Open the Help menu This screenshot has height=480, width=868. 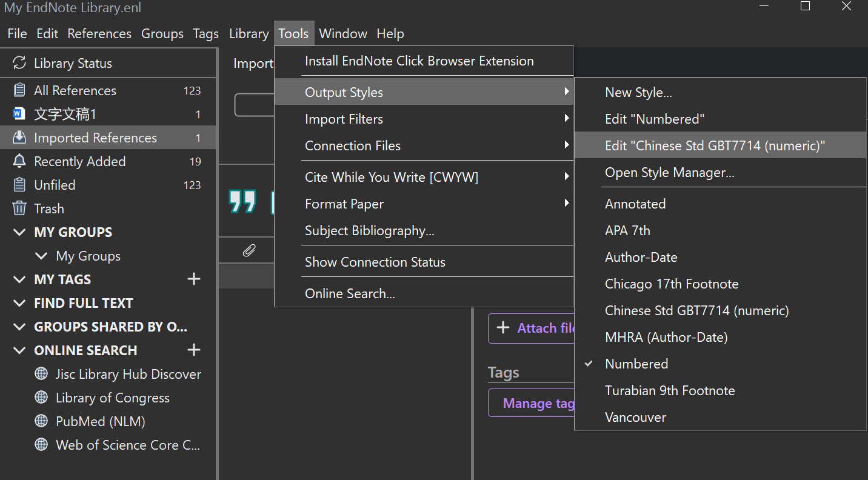pyautogui.click(x=390, y=33)
